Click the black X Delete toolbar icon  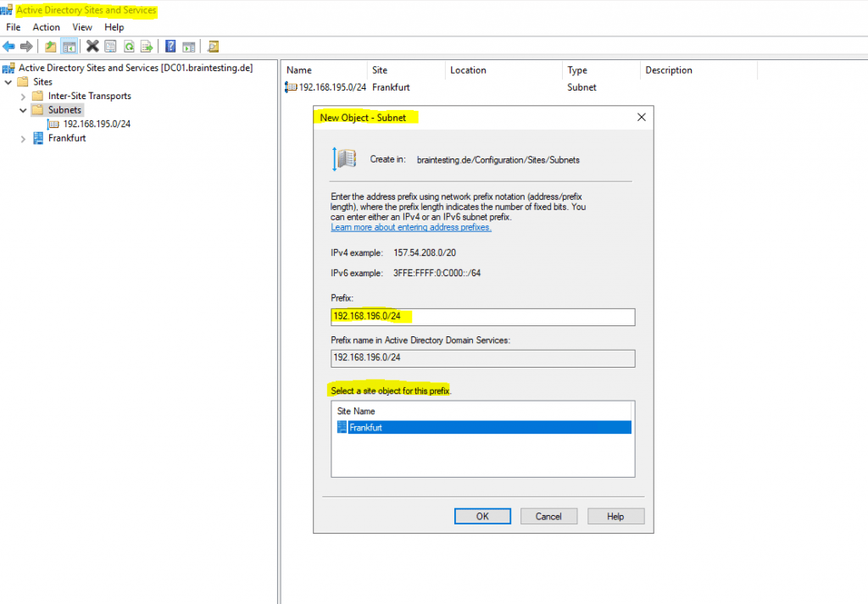pos(92,47)
